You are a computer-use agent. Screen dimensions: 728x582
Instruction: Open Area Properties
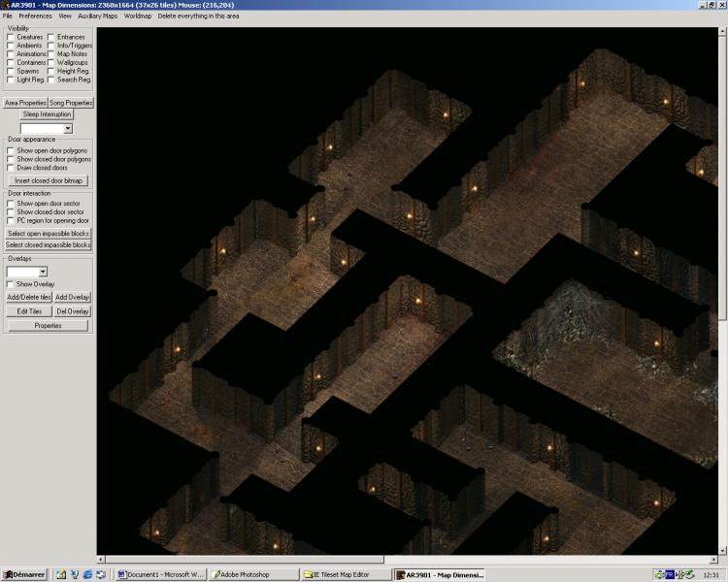25,103
